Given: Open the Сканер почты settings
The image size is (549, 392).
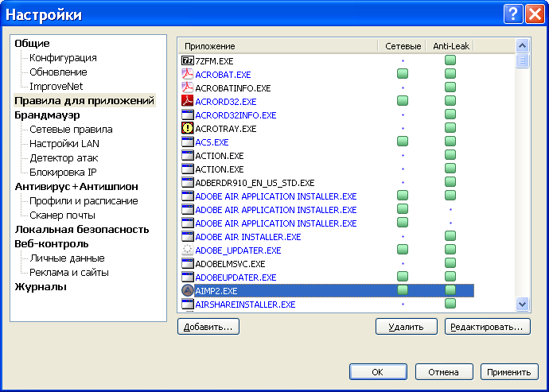Looking at the screenshot, I should pyautogui.click(x=62, y=215).
